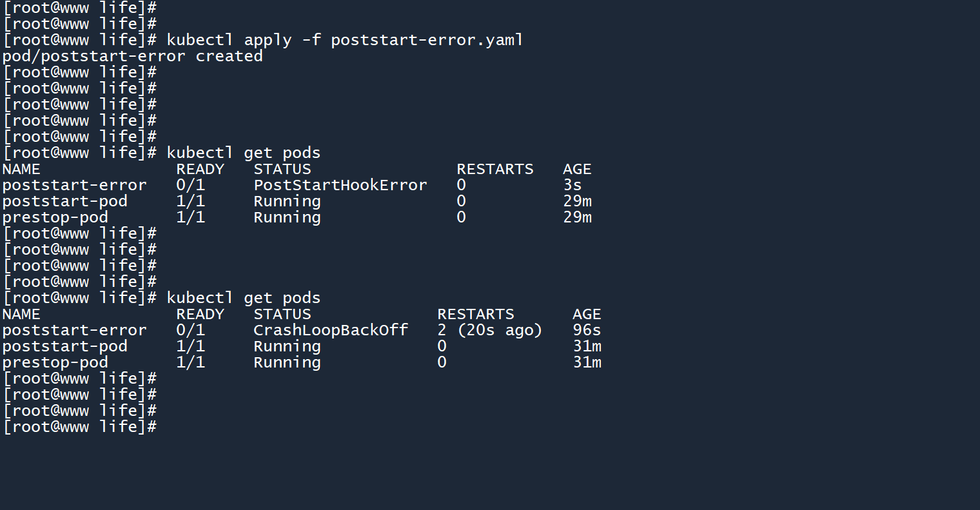Select the PostStartHookError status text
The width and height of the screenshot is (980, 510).
[340, 186]
